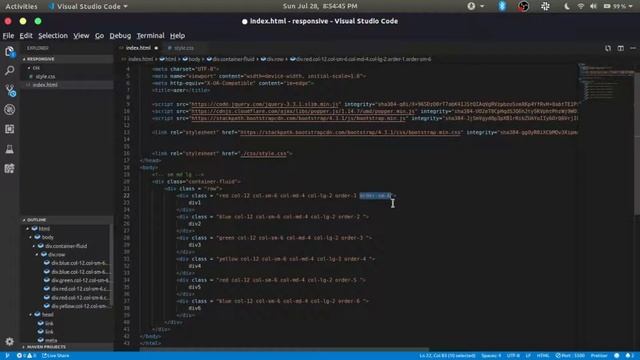Open the View menu

point(81,36)
